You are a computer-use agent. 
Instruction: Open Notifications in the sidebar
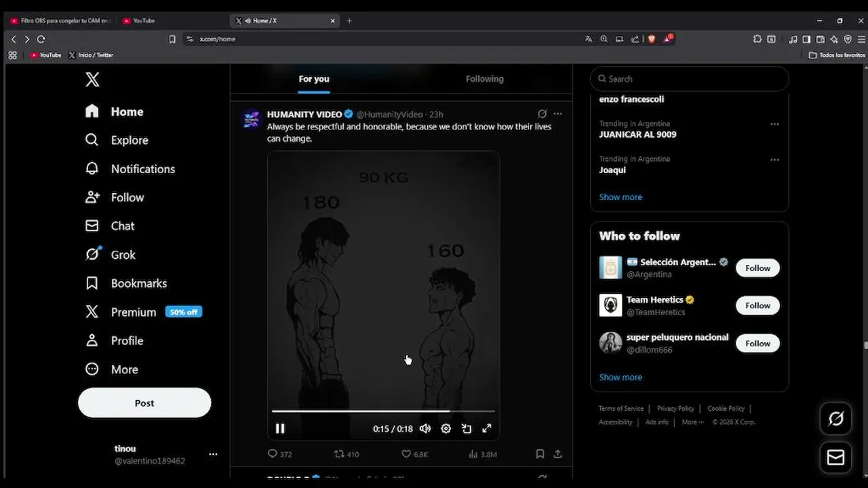[x=130, y=169]
